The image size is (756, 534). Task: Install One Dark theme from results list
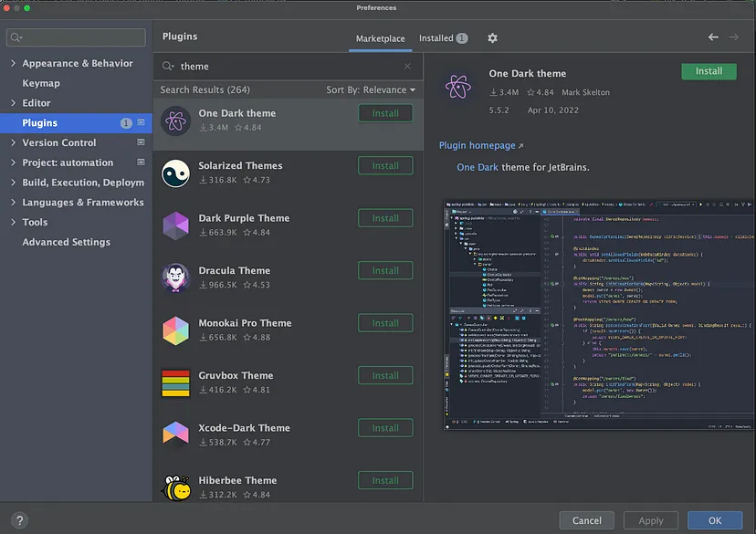click(x=385, y=113)
